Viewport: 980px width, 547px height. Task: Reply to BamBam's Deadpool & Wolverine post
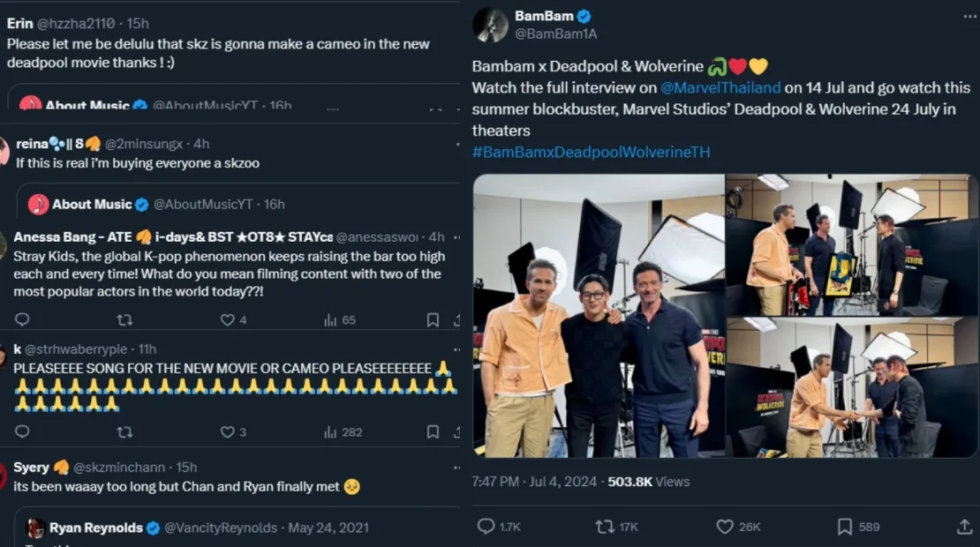point(486,527)
